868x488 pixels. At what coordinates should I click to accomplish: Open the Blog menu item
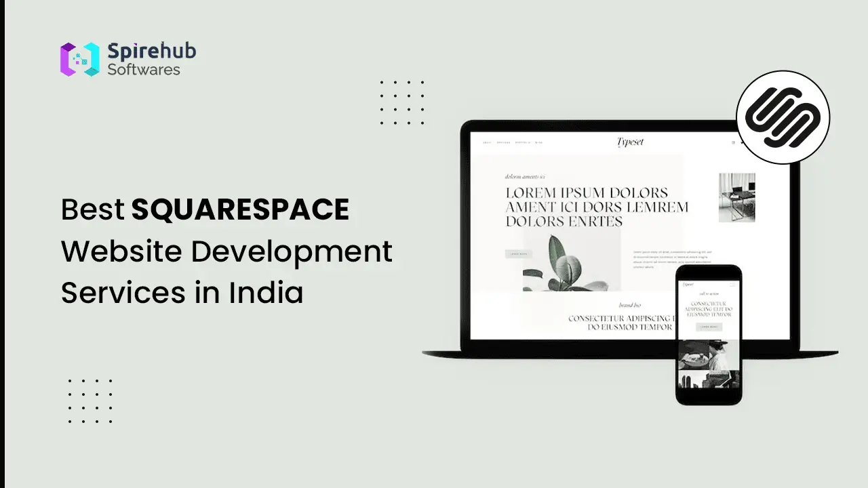pos(538,142)
